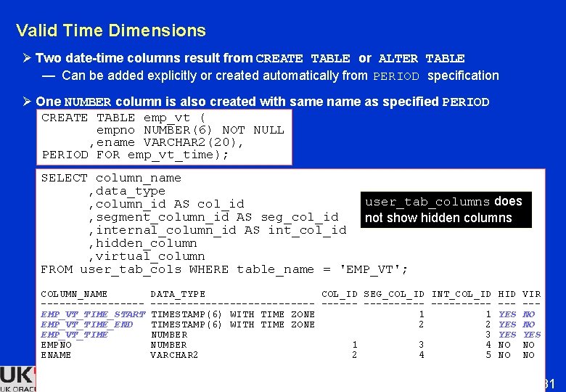Click the UK Oracle logo in the corner

(x=18, y=379)
